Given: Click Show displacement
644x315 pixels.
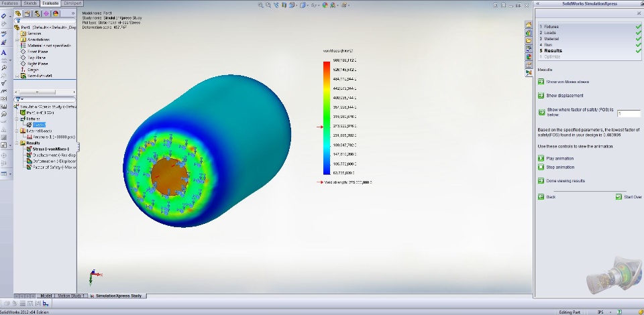Looking at the screenshot, I should 561,96.
